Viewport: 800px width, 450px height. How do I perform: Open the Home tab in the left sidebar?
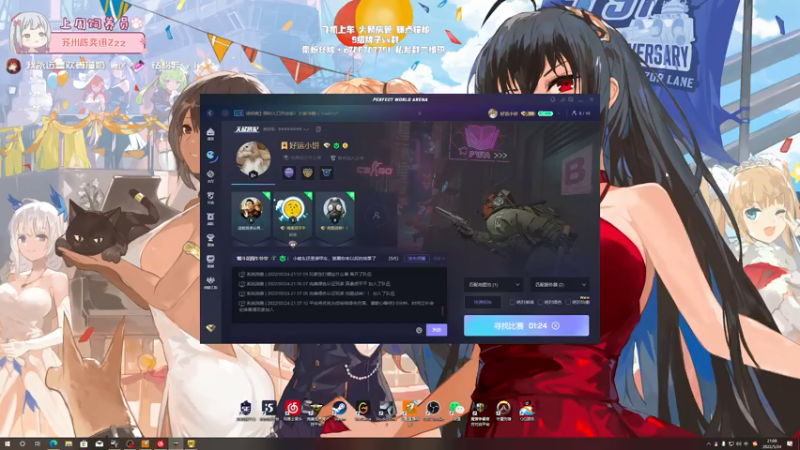pos(211,134)
